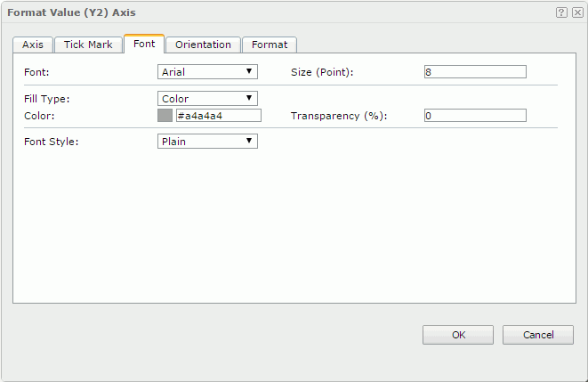Close the Format Value (Y2) Axis dialog

[577, 12]
